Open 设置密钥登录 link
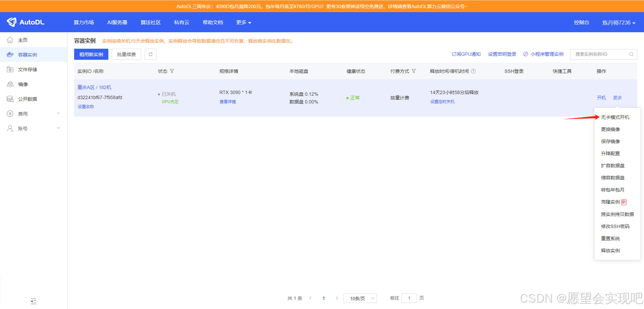This screenshot has height=309, width=644. pos(502,54)
